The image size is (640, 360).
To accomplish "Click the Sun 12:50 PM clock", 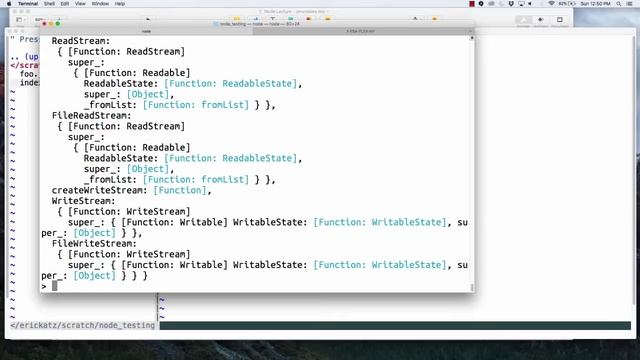I will [x=596, y=4].
